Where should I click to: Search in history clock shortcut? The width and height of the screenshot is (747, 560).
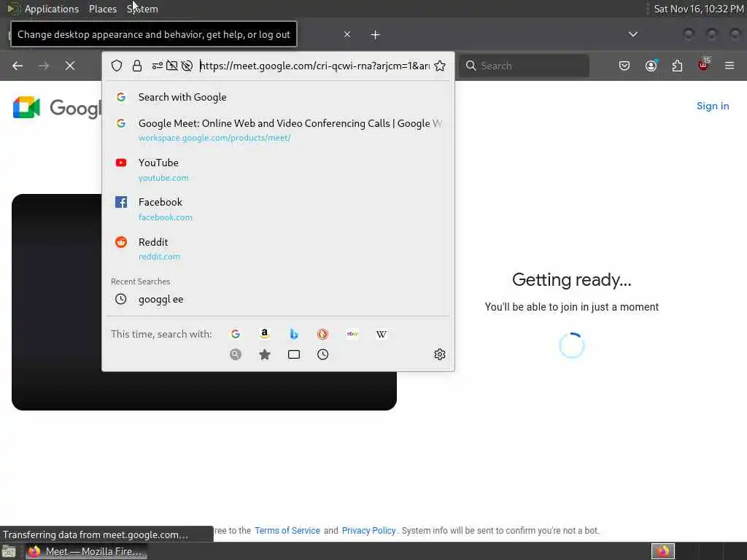323,354
